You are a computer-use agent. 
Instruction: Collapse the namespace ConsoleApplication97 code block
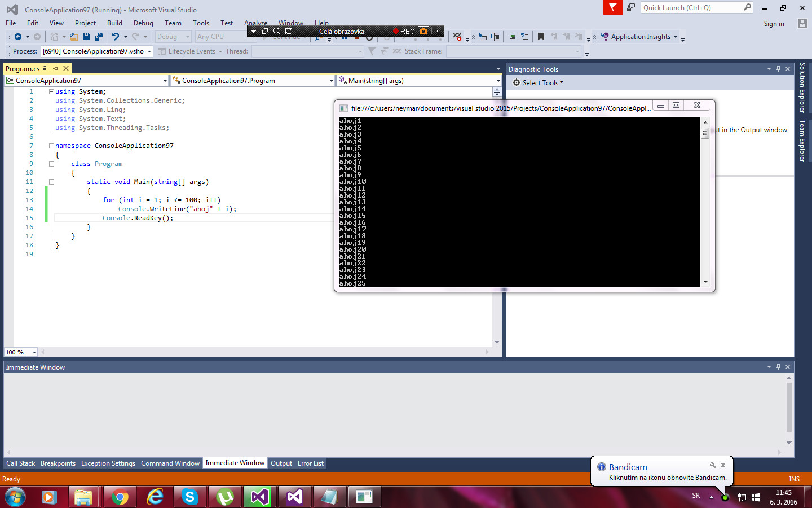point(51,146)
